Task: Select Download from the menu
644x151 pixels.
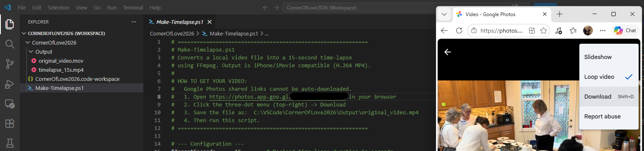Action: click(609, 97)
